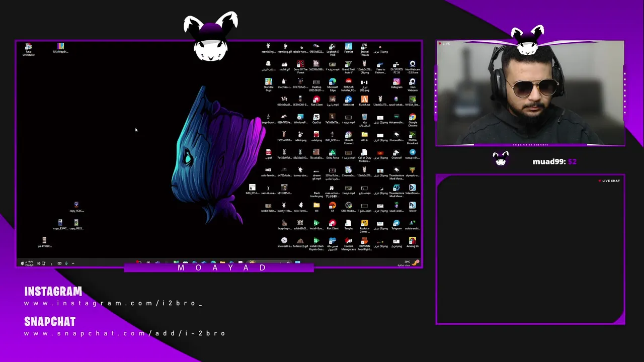Viewport: 644px width, 362px height.
Task: Open the Eternal Threads game shortcut
Action: click(364, 49)
